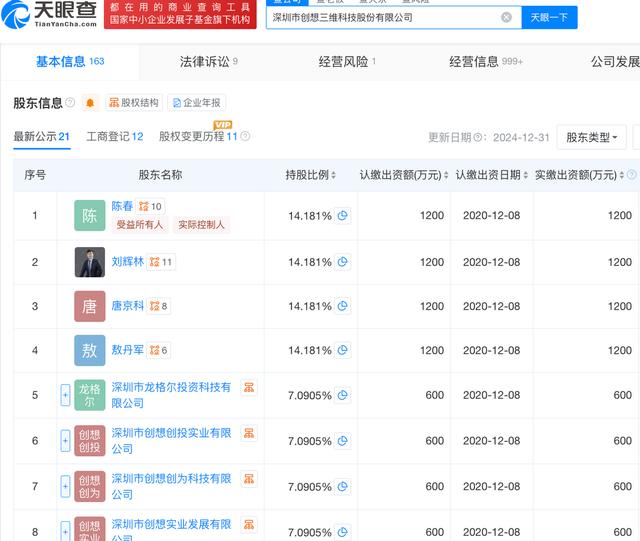640x541 pixels.
Task: Click equity structure icon beside 深圳市龙格尔投资科技有限公司
Action: [x=248, y=387]
